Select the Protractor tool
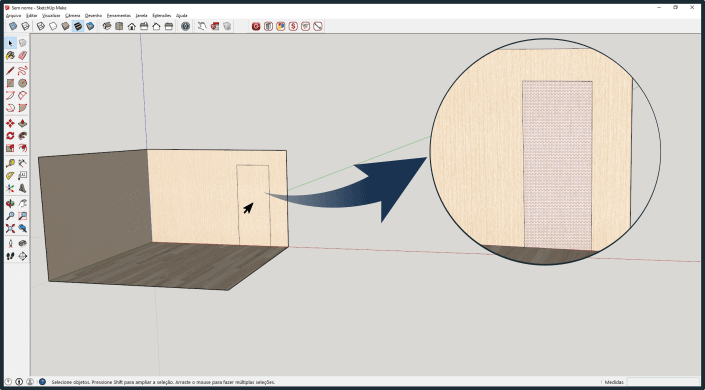This screenshot has width=705, height=390. pyautogui.click(x=10, y=175)
